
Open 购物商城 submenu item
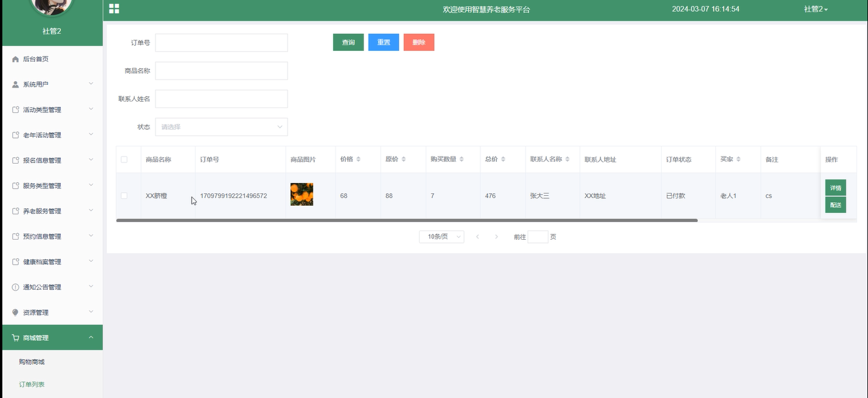tap(53, 362)
